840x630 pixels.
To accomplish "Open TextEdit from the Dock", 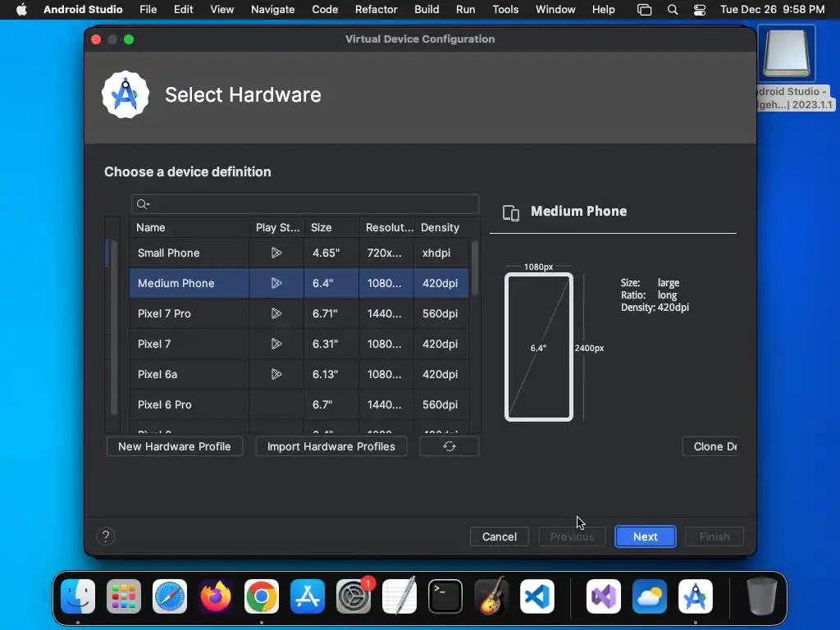I will click(399, 596).
